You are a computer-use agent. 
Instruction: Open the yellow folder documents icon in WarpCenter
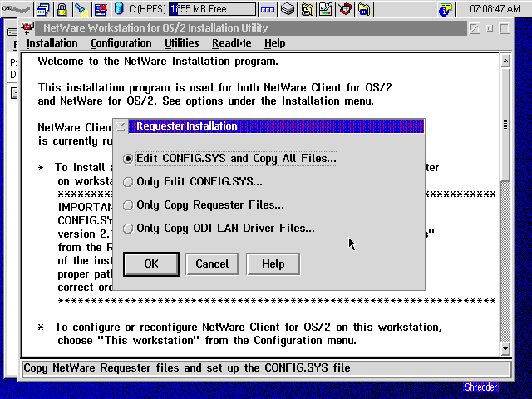pos(307,9)
